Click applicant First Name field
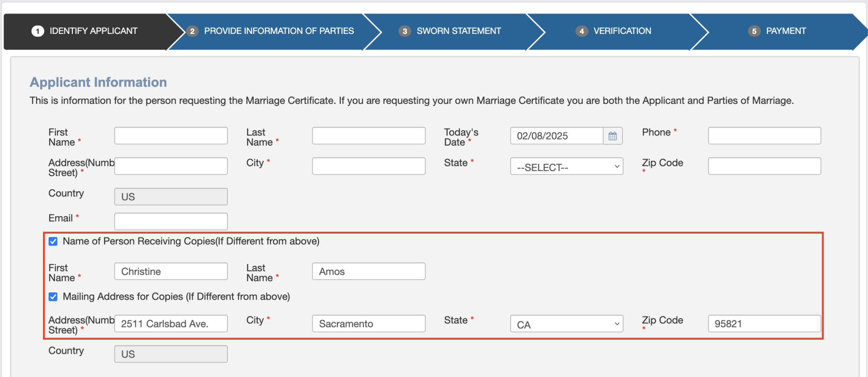This screenshot has height=377, width=868. click(x=171, y=136)
